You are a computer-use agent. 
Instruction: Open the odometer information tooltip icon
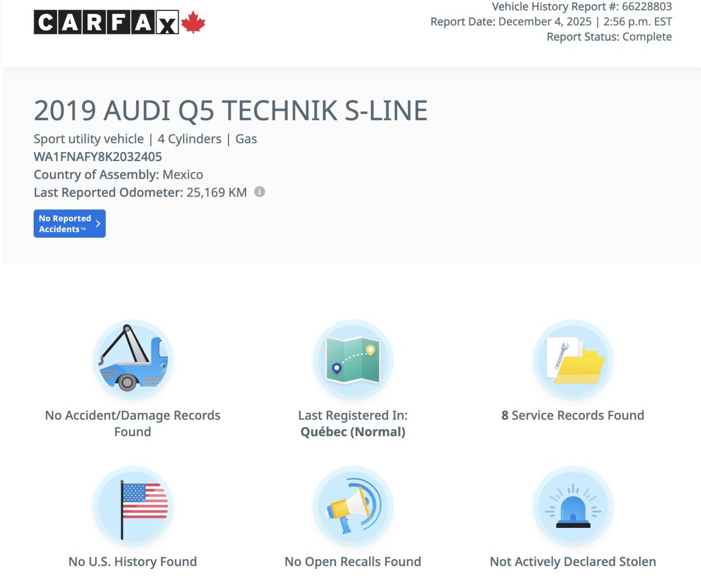[259, 192]
